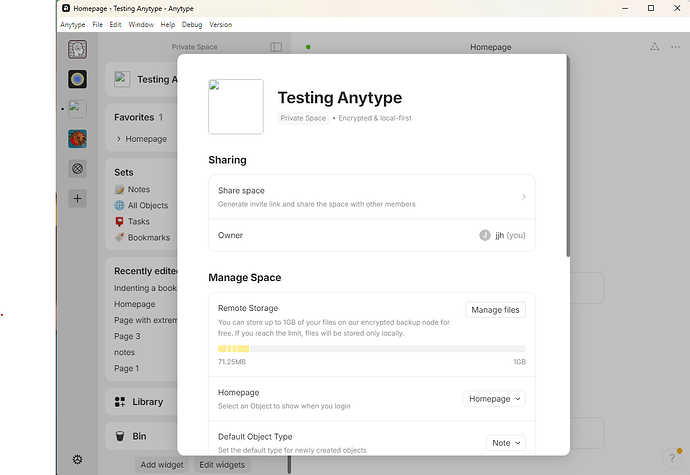
Task: Click the remote storage usage bar
Action: tap(372, 349)
